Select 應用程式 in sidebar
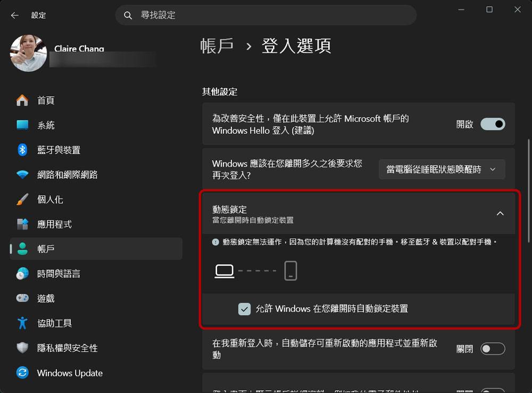The height and width of the screenshot is (393, 532). pyautogui.click(x=96, y=224)
